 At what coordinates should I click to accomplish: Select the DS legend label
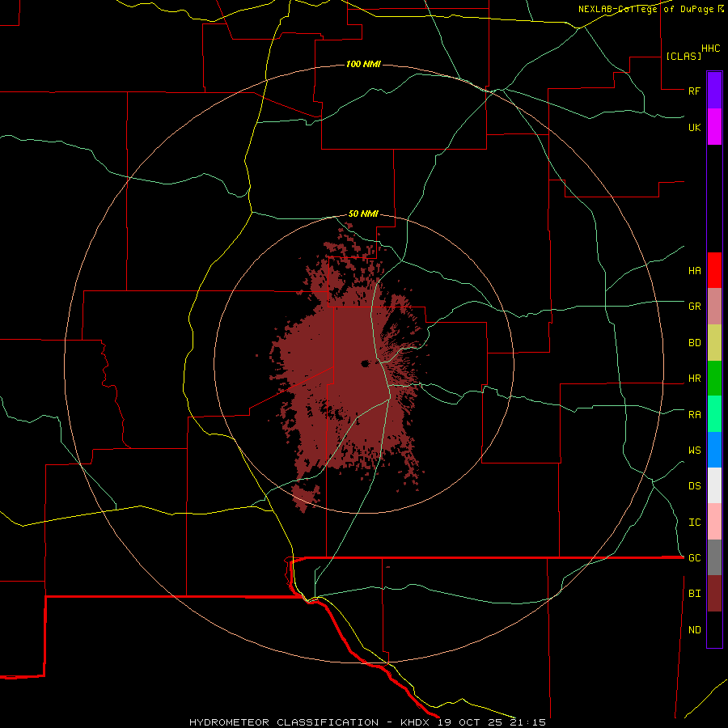click(694, 486)
